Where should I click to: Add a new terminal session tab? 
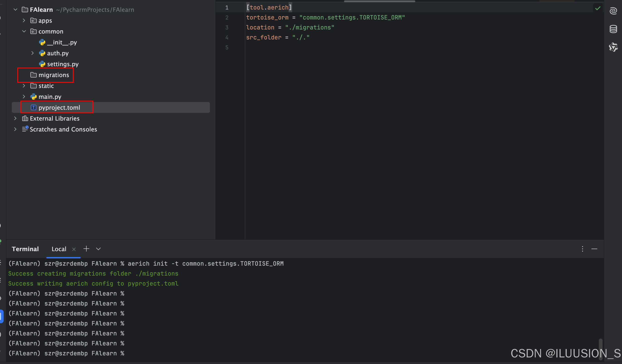point(86,249)
